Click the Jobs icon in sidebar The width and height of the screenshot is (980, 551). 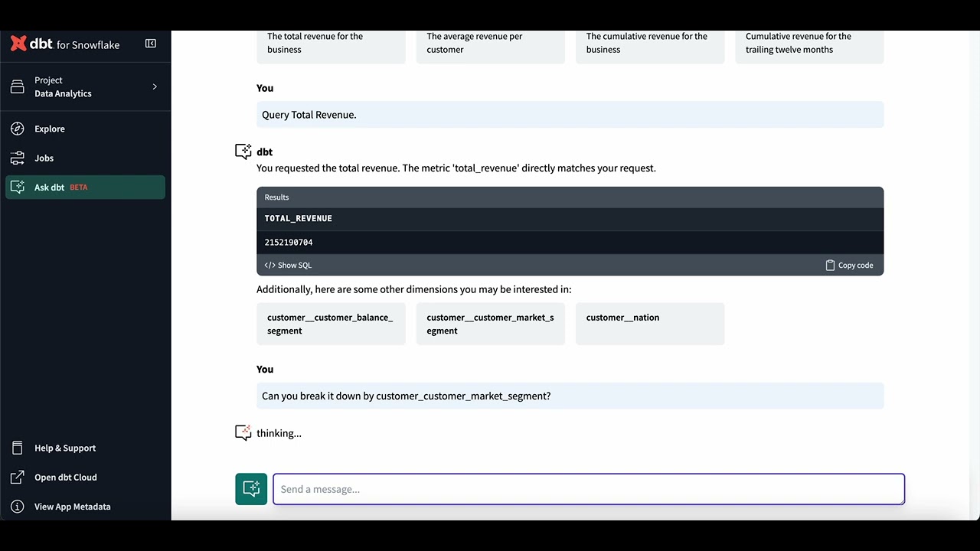coord(17,158)
